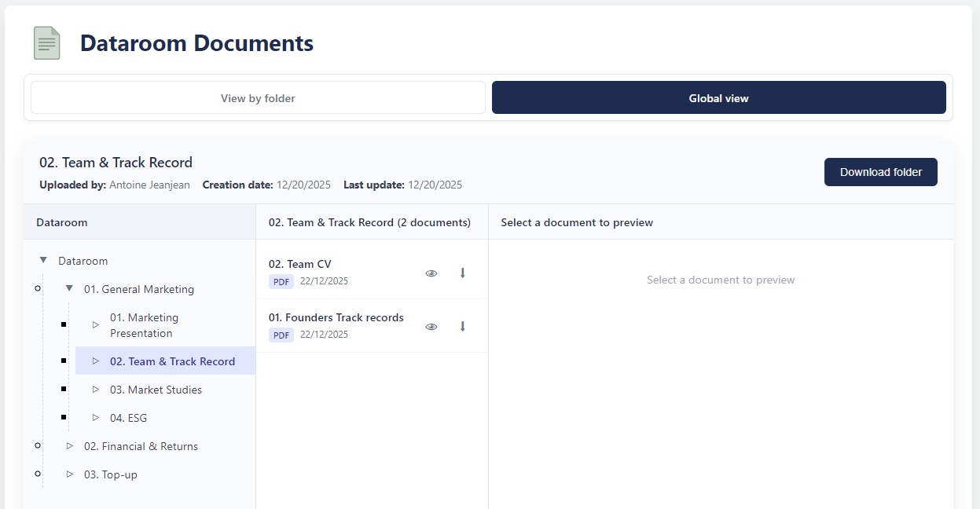Switch to View by folder tab

[258, 98]
